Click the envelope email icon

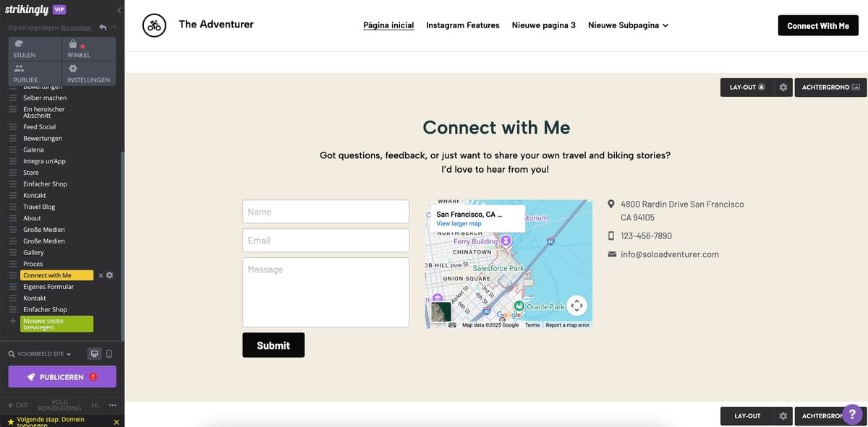(x=612, y=254)
